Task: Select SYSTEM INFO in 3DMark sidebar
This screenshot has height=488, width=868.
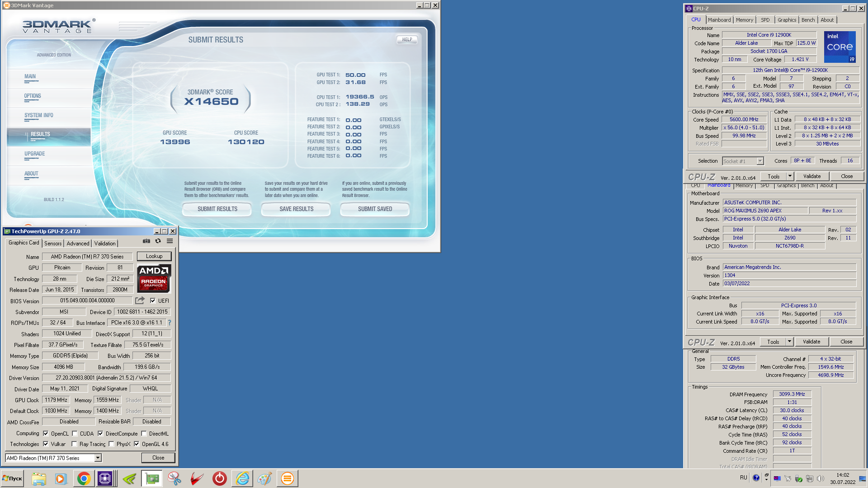Action: click(39, 115)
